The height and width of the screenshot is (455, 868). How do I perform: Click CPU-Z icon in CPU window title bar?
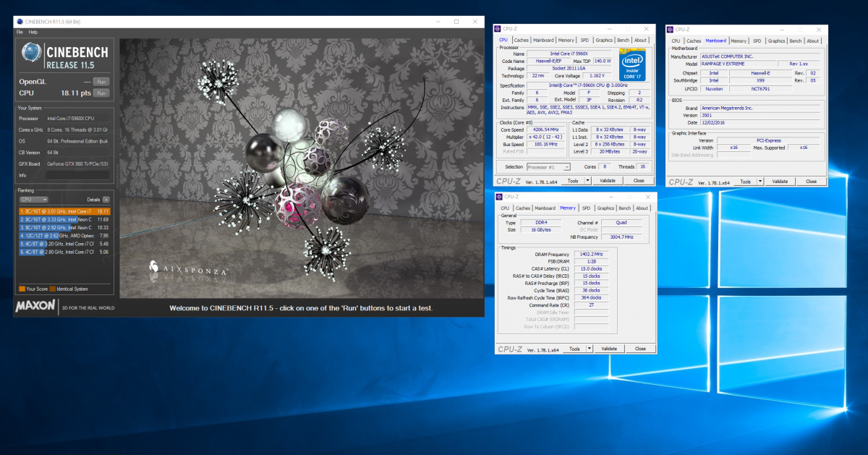(498, 29)
